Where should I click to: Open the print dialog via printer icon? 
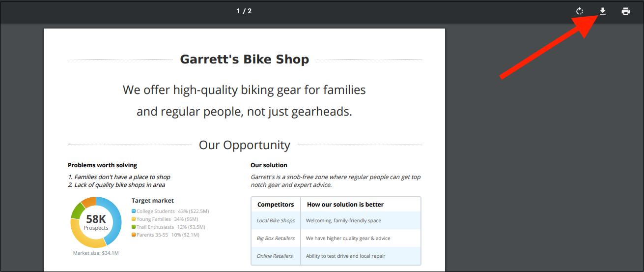tap(626, 11)
